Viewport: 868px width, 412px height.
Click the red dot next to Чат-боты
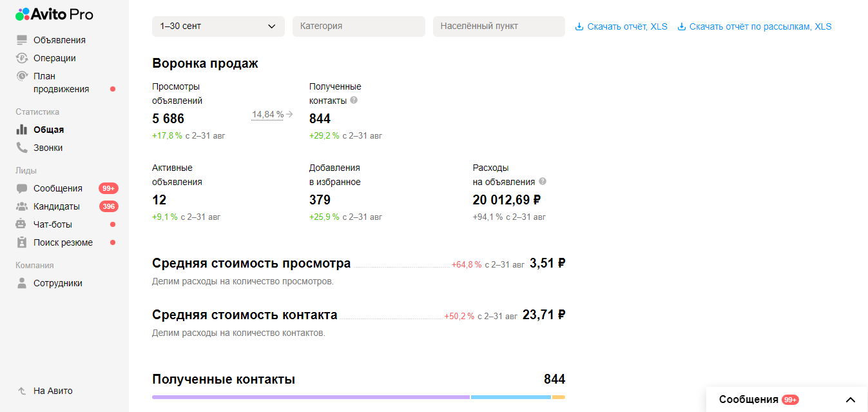[x=113, y=224]
